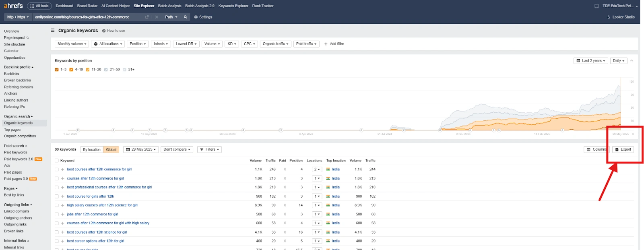Toggle the 1–3 position checkbox

point(57,70)
